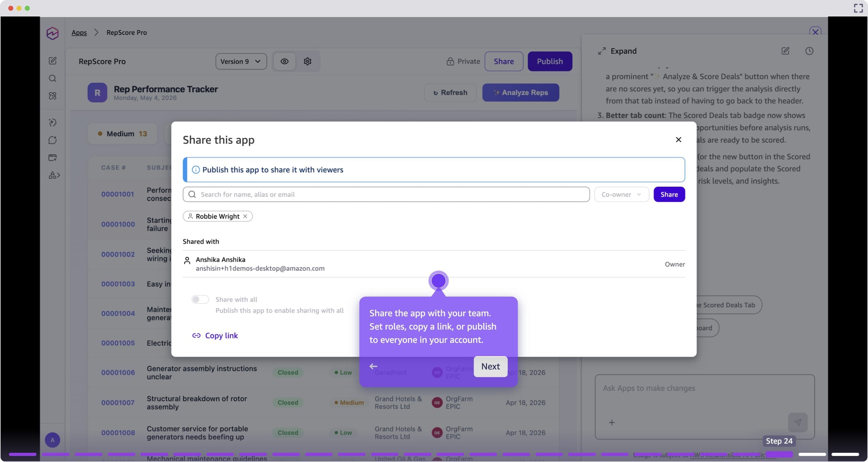This screenshot has width=868, height=462.
Task: Open case 00001003 link
Action: click(118, 284)
